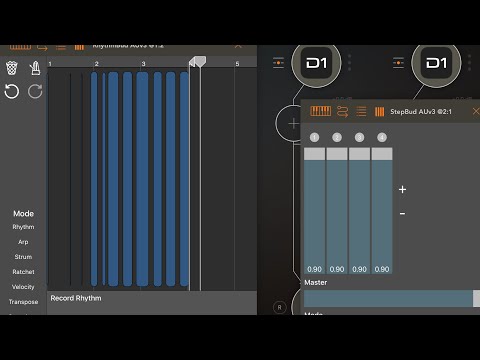Click the Master label
480x360 pixels.
(316, 283)
